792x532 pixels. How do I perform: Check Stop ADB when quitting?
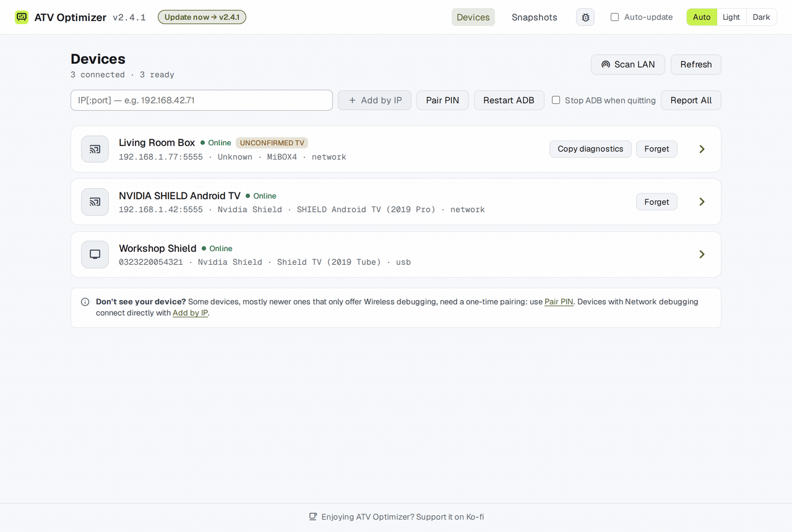556,100
